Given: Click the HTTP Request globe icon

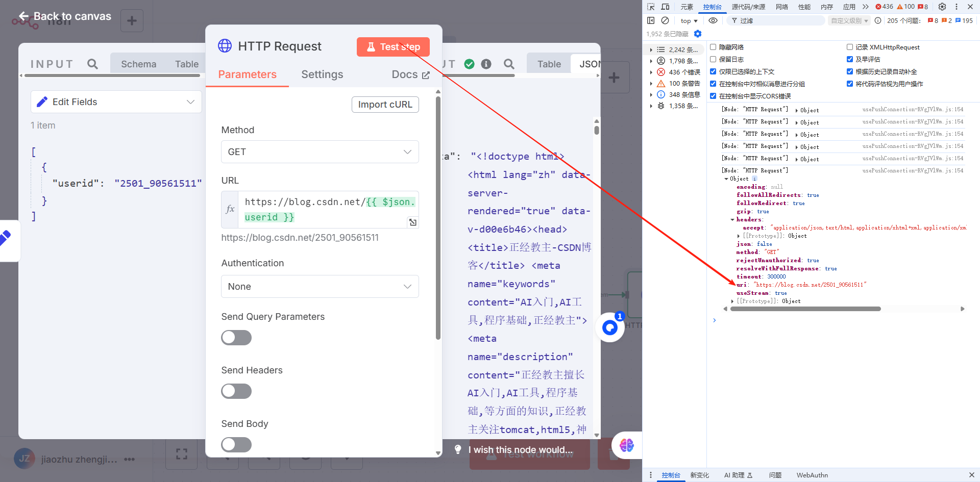Looking at the screenshot, I should tap(225, 46).
